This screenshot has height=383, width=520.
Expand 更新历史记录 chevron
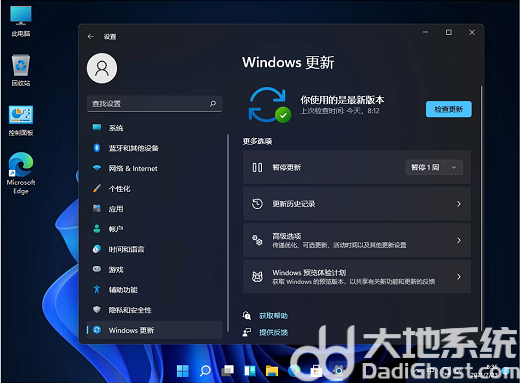pos(459,204)
